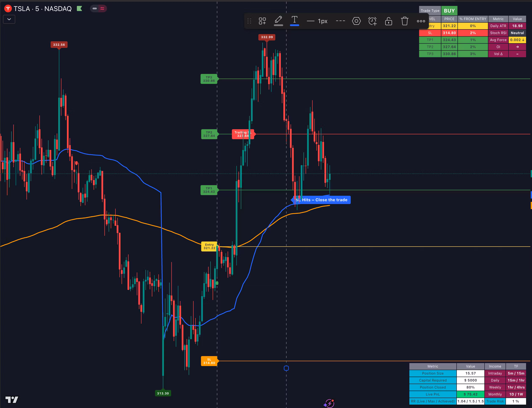Click the TP1 table row label
The height and width of the screenshot is (408, 532).
pos(430,40)
